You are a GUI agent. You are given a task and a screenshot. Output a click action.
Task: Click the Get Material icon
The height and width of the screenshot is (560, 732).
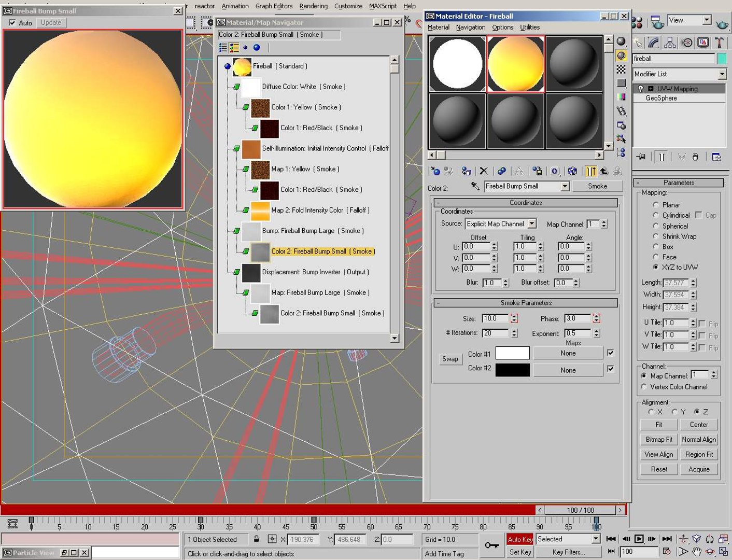435,171
